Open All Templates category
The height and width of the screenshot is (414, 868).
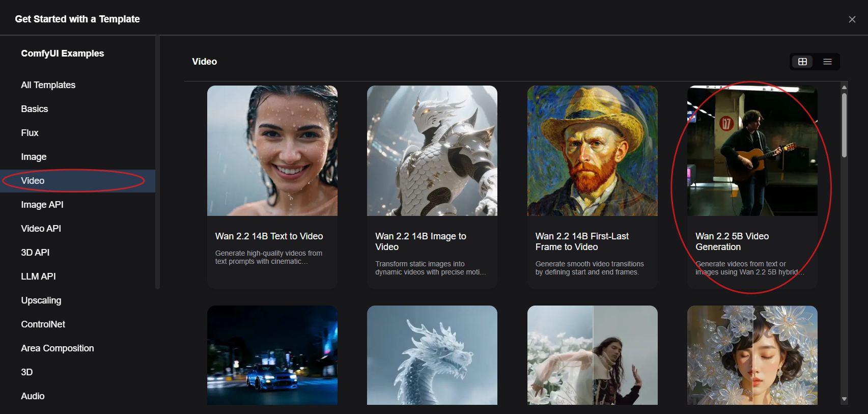(77, 85)
